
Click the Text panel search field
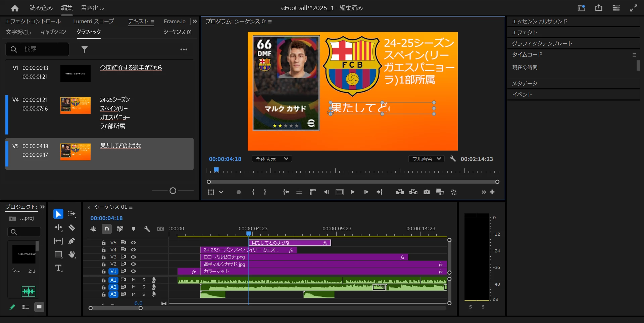click(37, 49)
